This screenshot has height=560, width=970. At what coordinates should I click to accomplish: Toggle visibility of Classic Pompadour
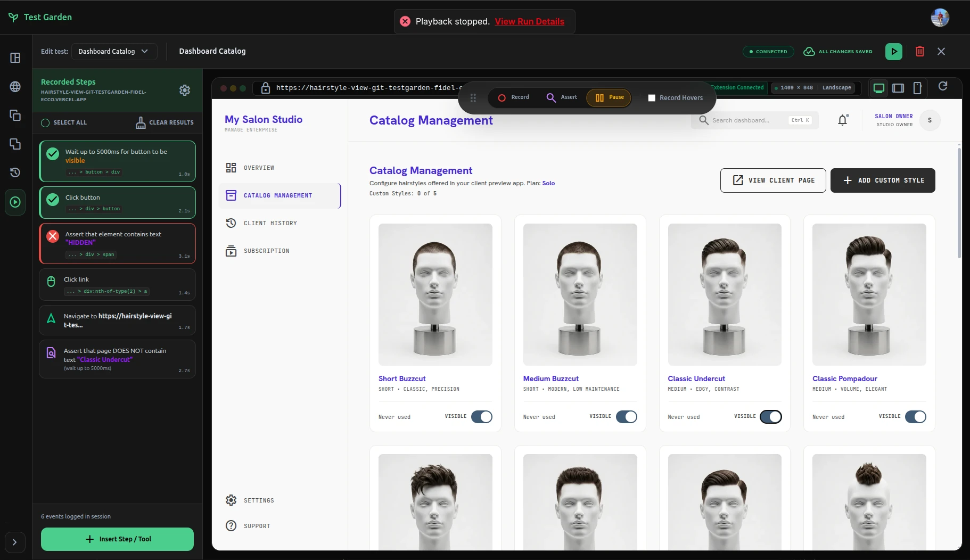point(916,417)
